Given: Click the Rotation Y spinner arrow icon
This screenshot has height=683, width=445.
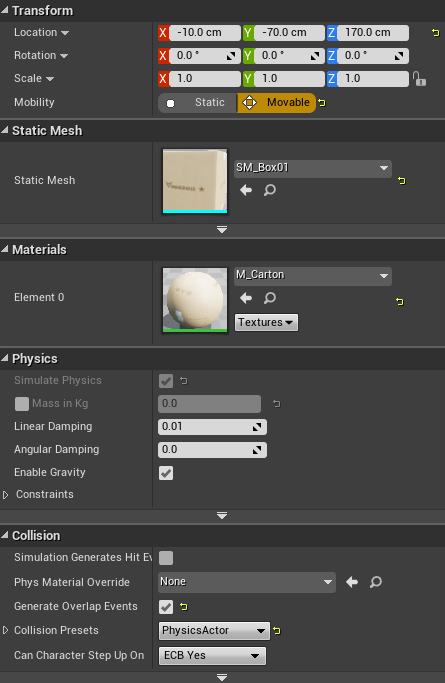Looking at the screenshot, I should pyautogui.click(x=315, y=56).
